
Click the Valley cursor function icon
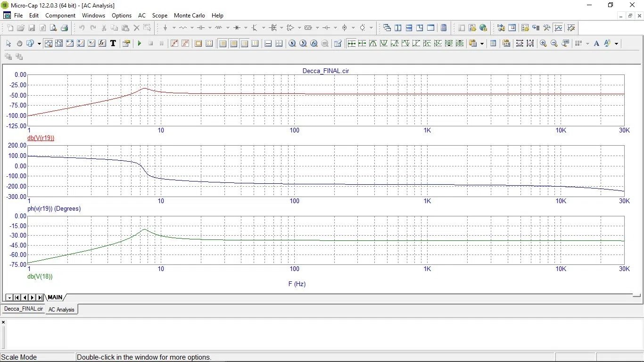point(384,43)
